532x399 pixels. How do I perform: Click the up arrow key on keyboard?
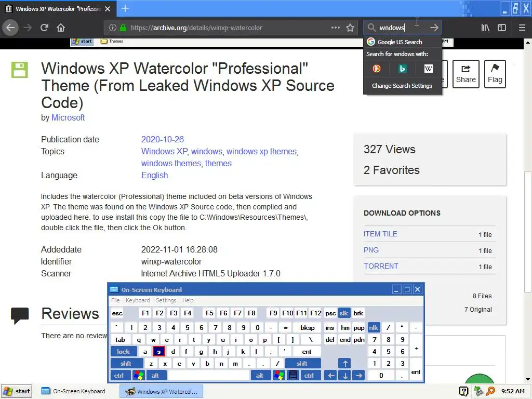[345, 363]
